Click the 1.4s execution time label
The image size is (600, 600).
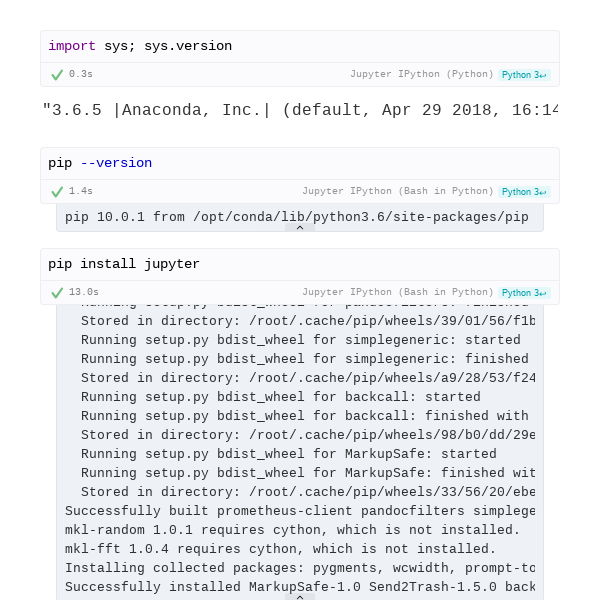pos(81,191)
